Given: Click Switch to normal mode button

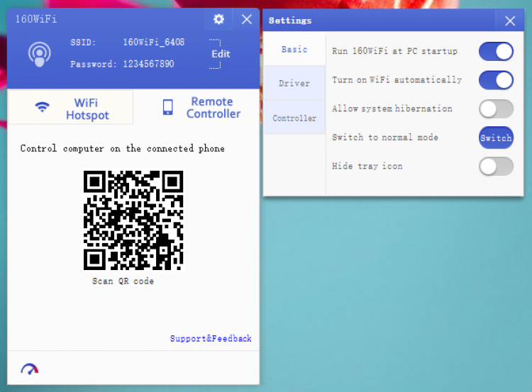Looking at the screenshot, I should pyautogui.click(x=496, y=138).
